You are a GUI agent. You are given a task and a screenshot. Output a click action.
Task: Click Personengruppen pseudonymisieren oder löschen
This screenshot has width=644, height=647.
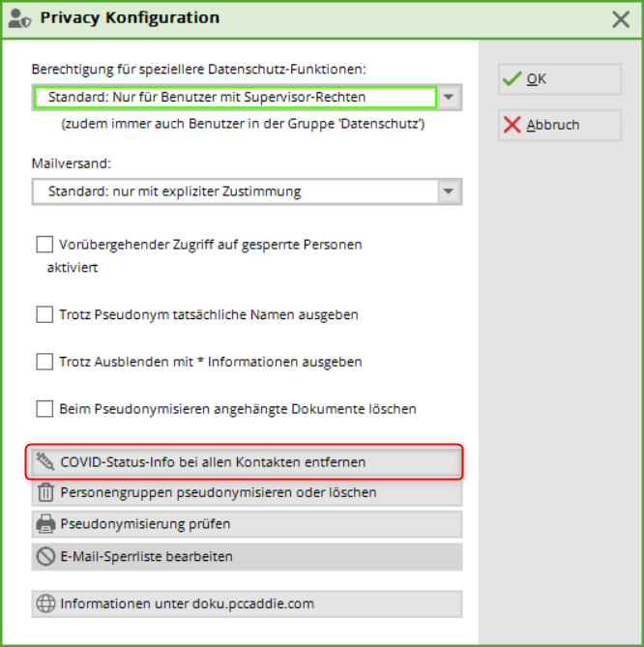point(247,492)
